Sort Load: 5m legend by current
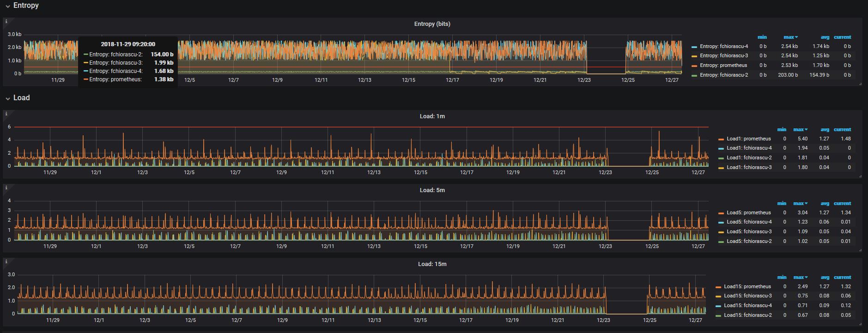This screenshot has height=333, width=868. coord(843,203)
